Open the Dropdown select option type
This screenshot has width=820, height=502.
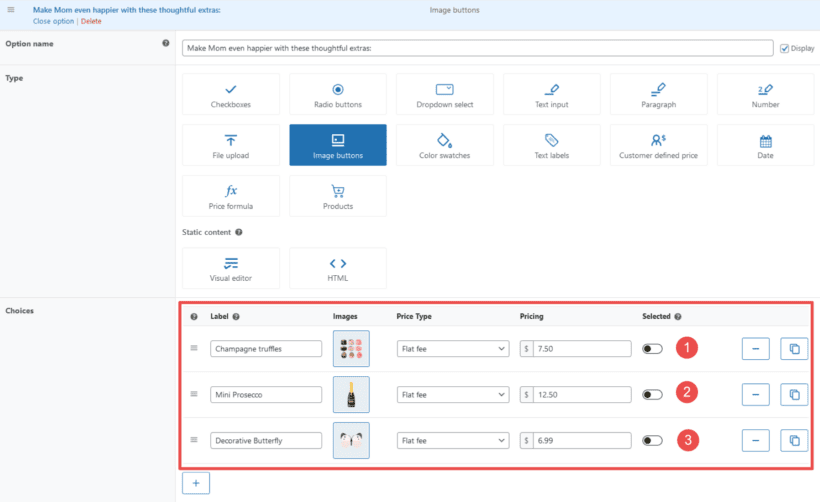[x=444, y=94]
